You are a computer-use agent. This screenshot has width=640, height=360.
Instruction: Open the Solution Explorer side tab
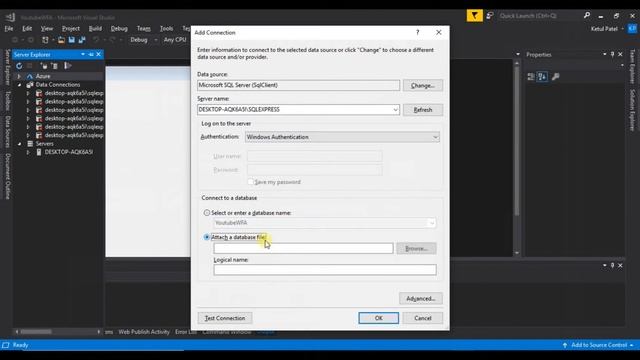[x=632, y=110]
